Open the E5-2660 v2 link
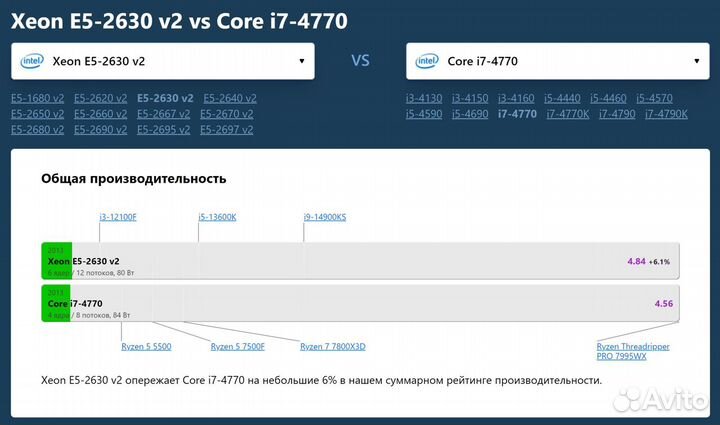The width and height of the screenshot is (720, 425). click(101, 114)
